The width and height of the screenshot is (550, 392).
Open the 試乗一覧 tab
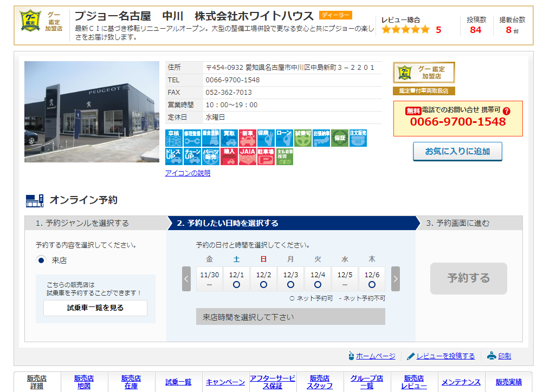pyautogui.click(x=178, y=382)
